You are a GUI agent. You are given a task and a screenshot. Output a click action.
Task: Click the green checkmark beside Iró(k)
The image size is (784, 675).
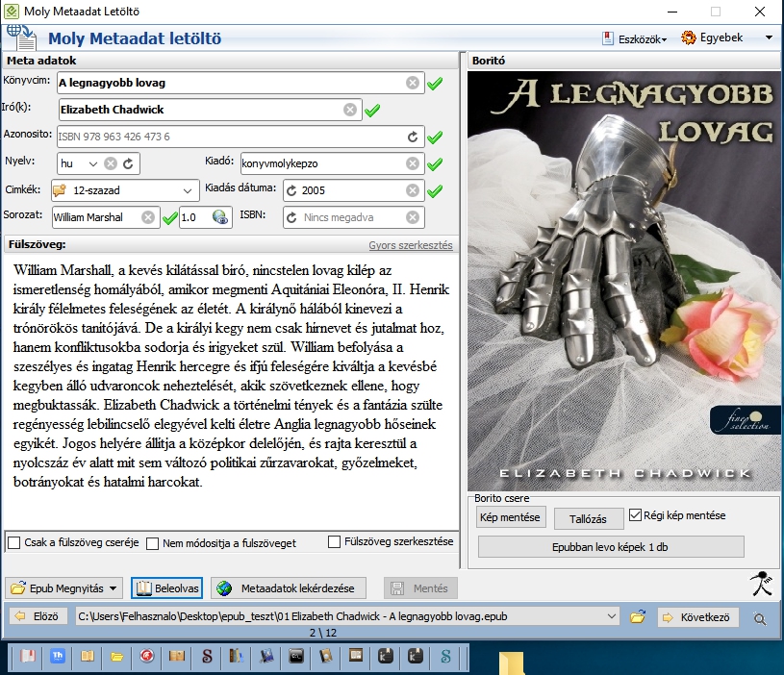tap(372, 110)
